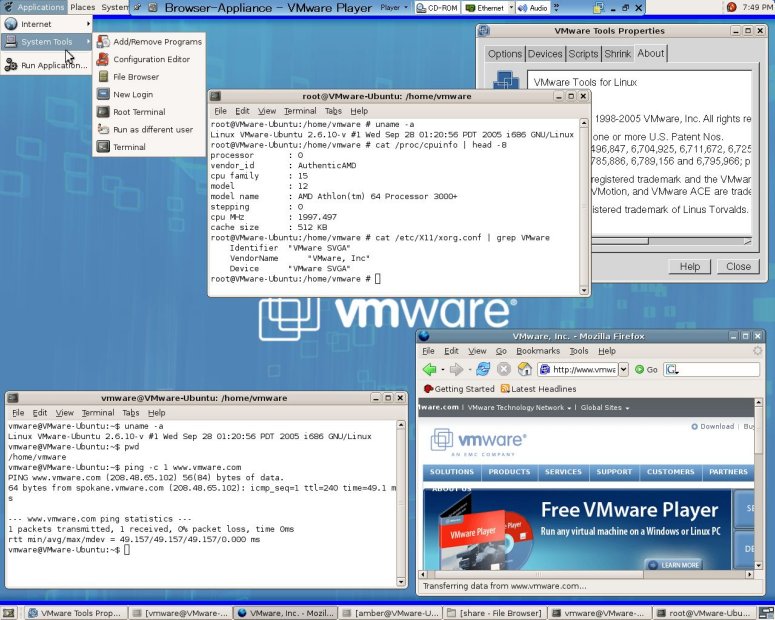The width and height of the screenshot is (775, 620).
Task: Click Firefox page vertical scrollbar thumb
Action: coord(759,429)
